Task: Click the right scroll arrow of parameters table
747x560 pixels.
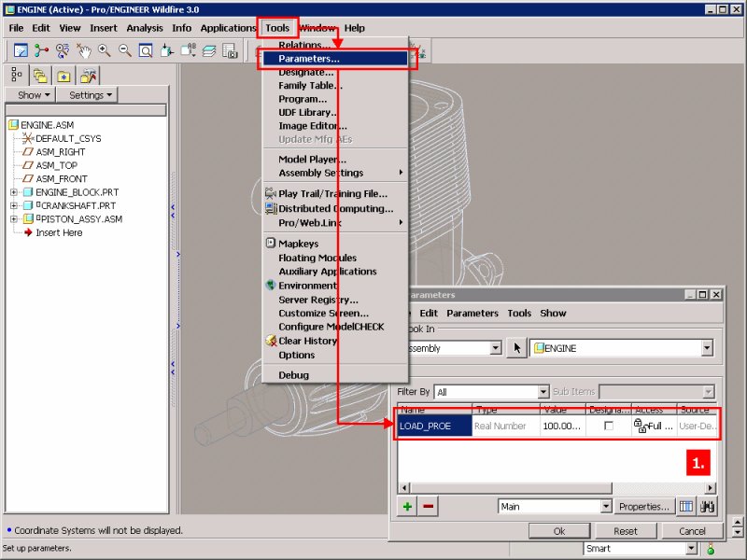Action: point(711,487)
